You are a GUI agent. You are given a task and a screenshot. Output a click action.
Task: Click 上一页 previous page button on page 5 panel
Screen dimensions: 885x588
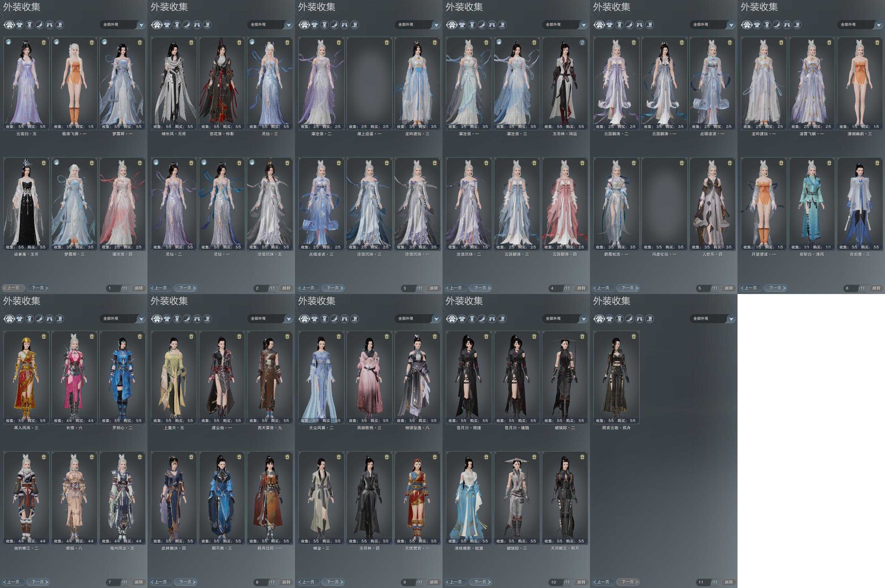[603, 288]
